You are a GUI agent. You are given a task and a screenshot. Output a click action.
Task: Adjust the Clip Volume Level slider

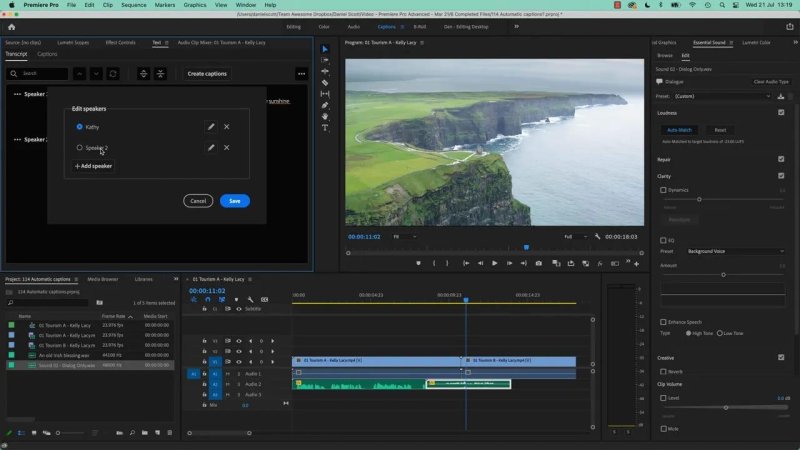pos(726,407)
